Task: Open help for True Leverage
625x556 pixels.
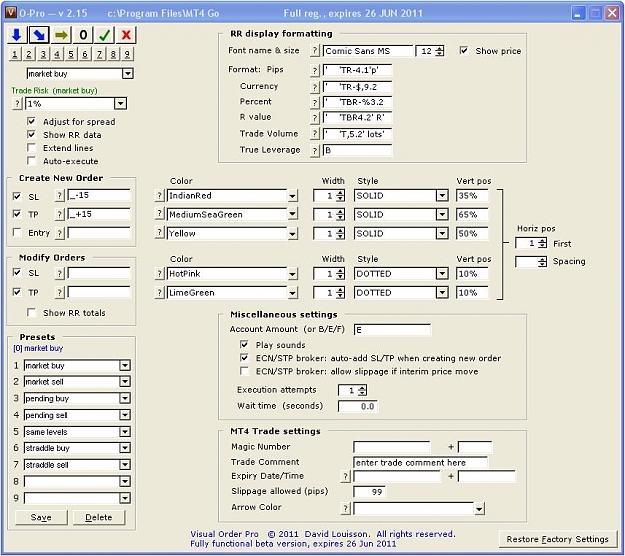Action: 315,151
